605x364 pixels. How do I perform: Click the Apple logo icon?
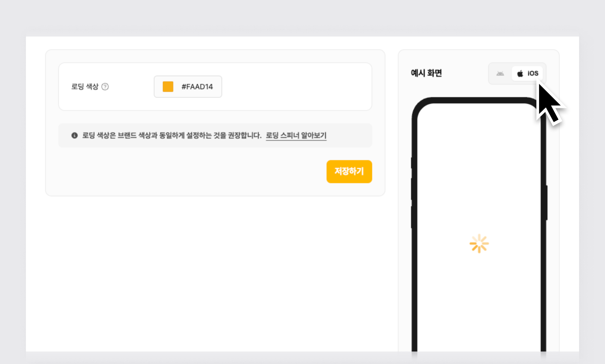(x=520, y=74)
